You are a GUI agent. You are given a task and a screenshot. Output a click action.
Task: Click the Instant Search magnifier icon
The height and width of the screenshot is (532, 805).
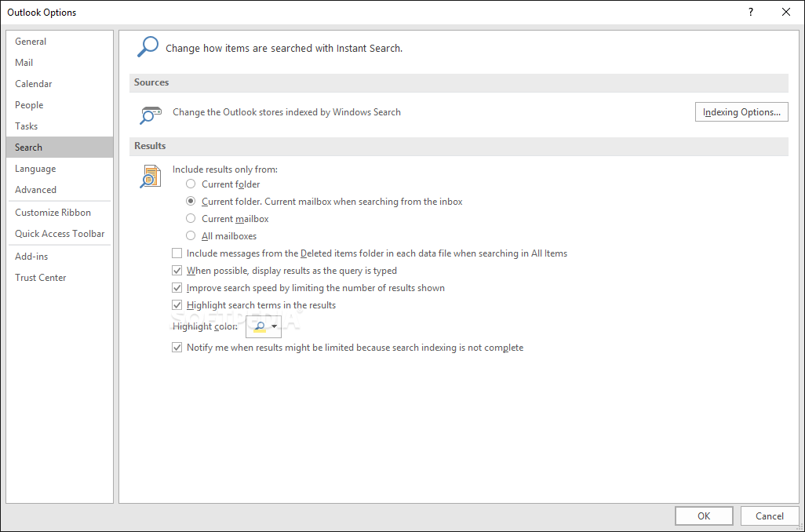click(x=148, y=47)
